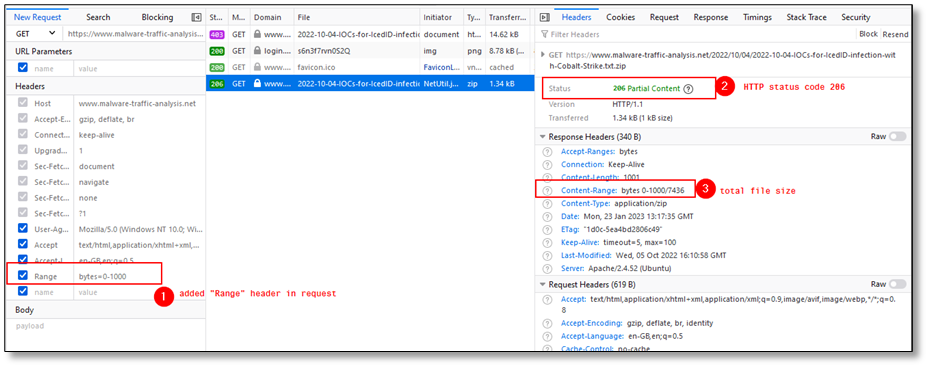This screenshot has height=368, width=929.
Task: Click the 14.62 kB transferred cell
Action: point(505,34)
